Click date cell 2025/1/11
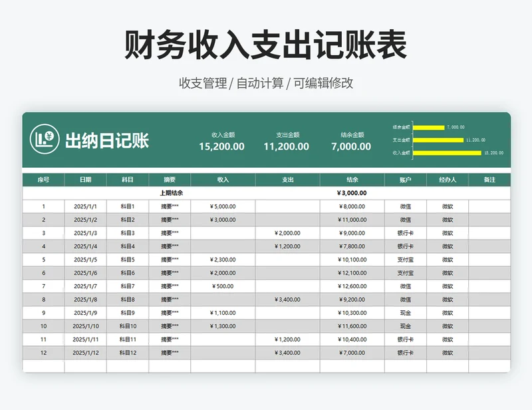This screenshot has width=532, height=410. [x=86, y=339]
